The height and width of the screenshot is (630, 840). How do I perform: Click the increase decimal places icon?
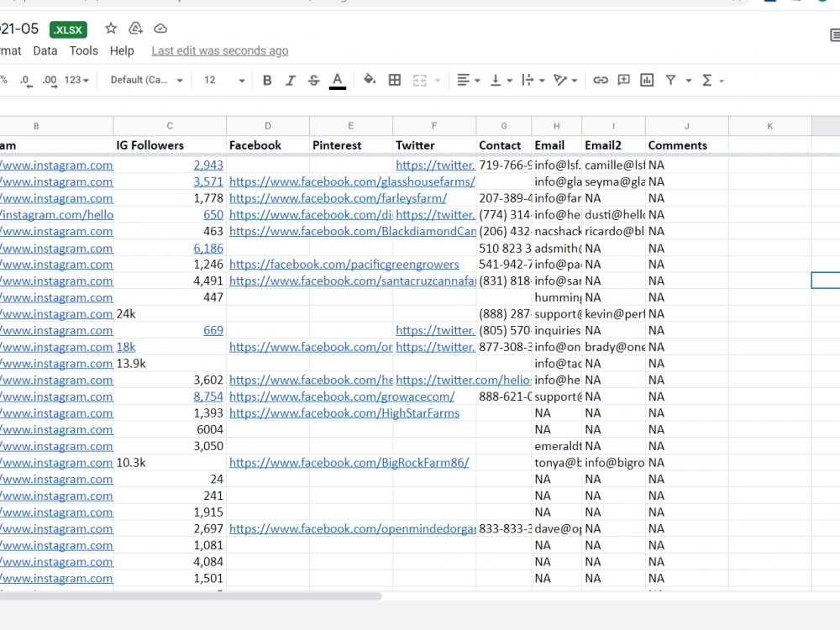pyautogui.click(x=50, y=81)
